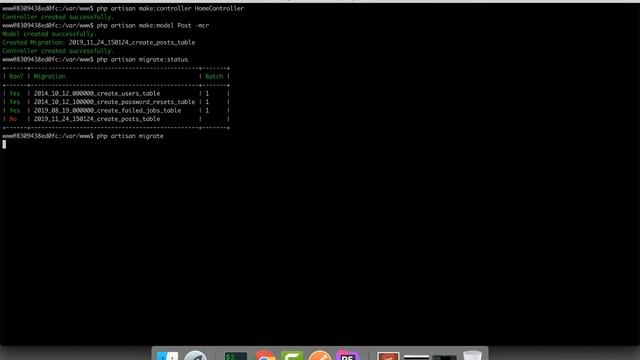Launch Google Chrome from the dock

pos(264,356)
